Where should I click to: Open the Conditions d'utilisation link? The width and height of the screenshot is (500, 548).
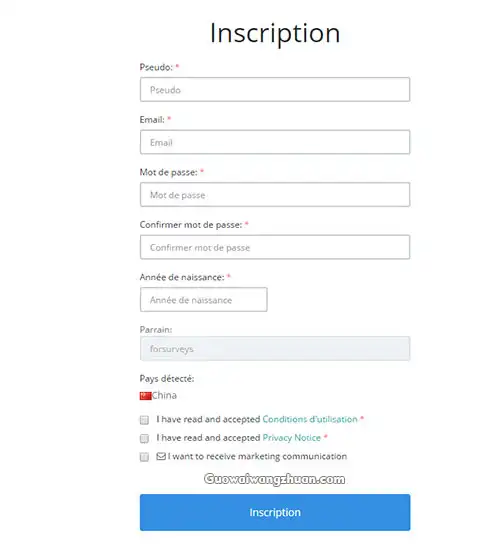(x=310, y=419)
